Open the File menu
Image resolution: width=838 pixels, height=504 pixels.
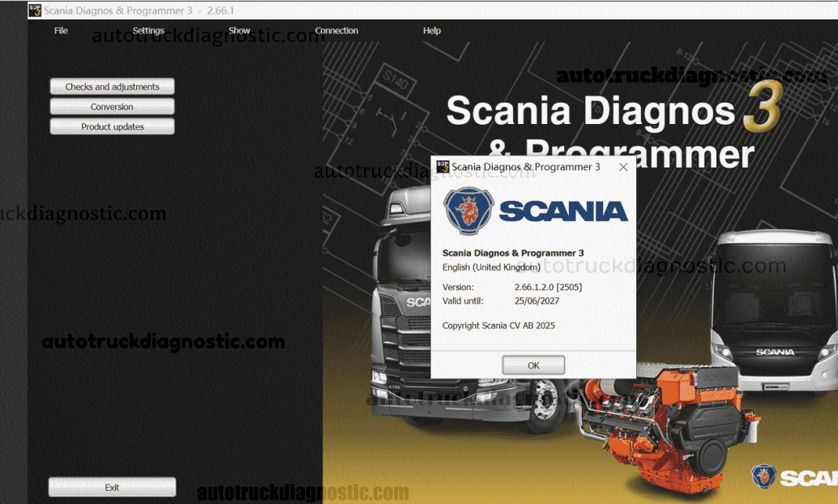[61, 31]
